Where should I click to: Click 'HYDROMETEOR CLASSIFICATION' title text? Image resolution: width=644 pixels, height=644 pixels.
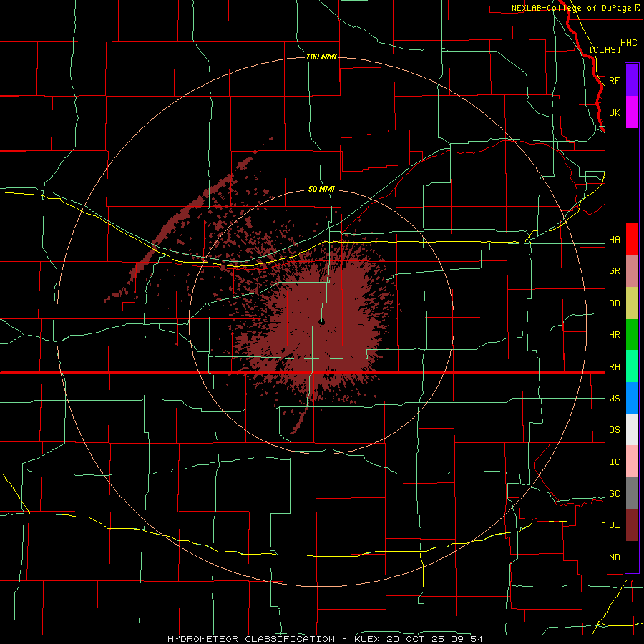click(251, 639)
